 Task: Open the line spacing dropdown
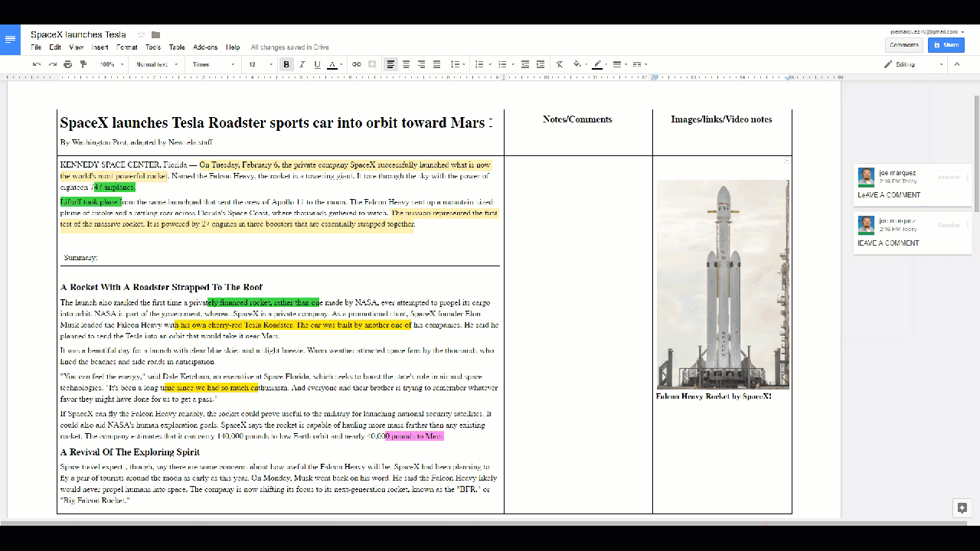[457, 64]
